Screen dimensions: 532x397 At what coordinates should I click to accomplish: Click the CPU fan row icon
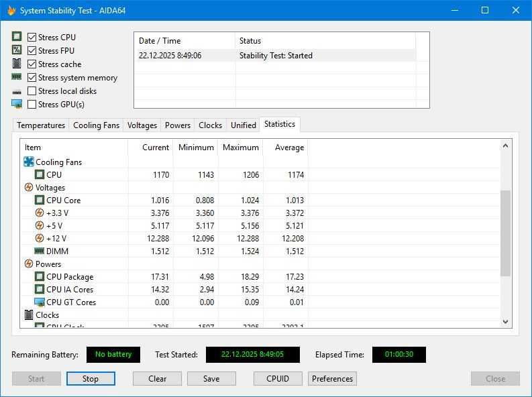(x=40, y=174)
